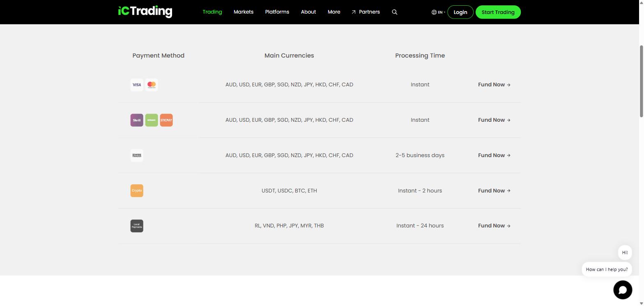
Task: Click the Crypto payment icon
Action: (137, 191)
